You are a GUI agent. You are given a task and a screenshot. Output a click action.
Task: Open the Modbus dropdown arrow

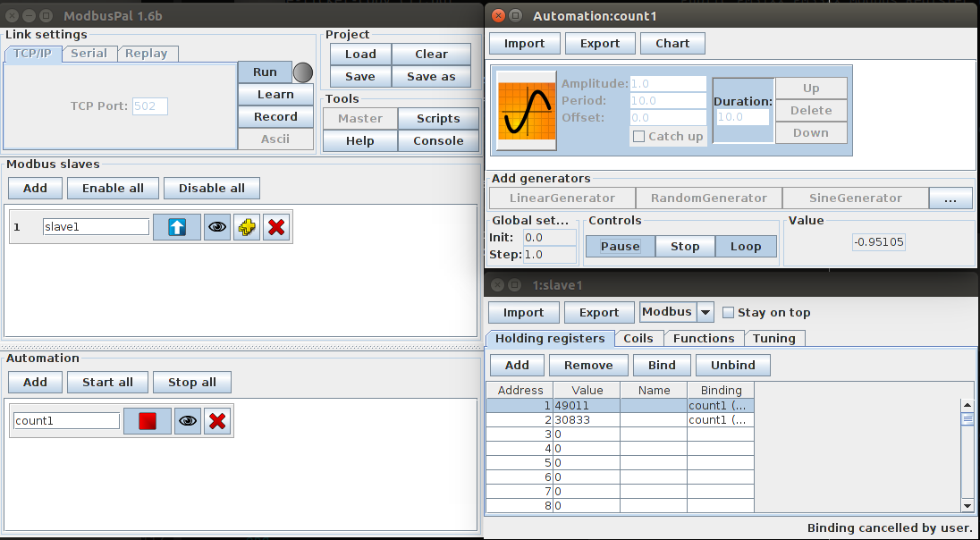(705, 312)
